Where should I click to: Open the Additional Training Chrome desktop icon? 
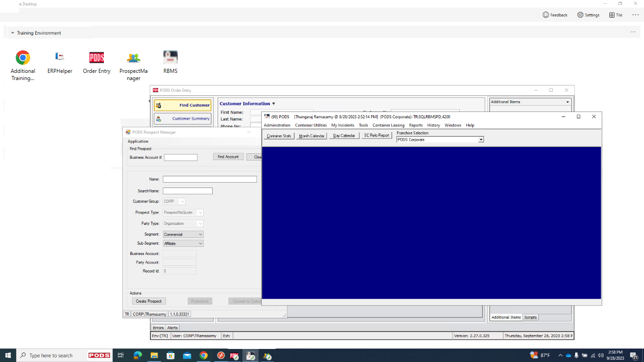click(x=23, y=58)
